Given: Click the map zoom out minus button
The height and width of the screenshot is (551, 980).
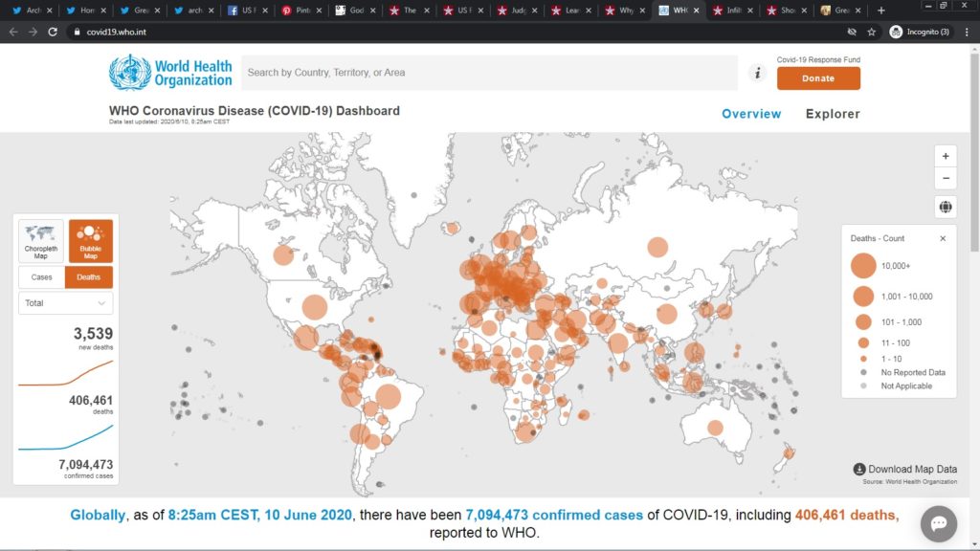Looking at the screenshot, I should pos(946,179).
